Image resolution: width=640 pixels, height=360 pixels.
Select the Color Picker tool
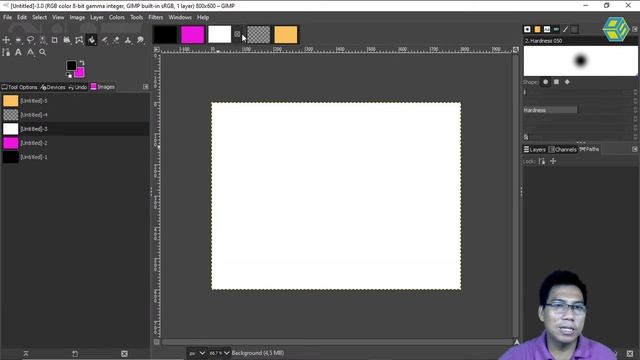coord(31,52)
